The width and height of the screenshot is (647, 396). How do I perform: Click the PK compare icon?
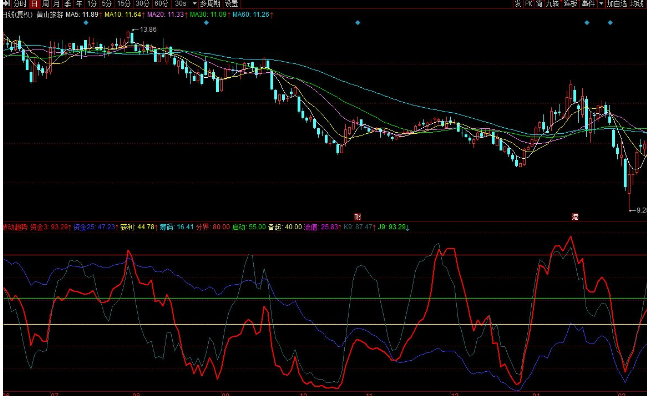coord(529,4)
